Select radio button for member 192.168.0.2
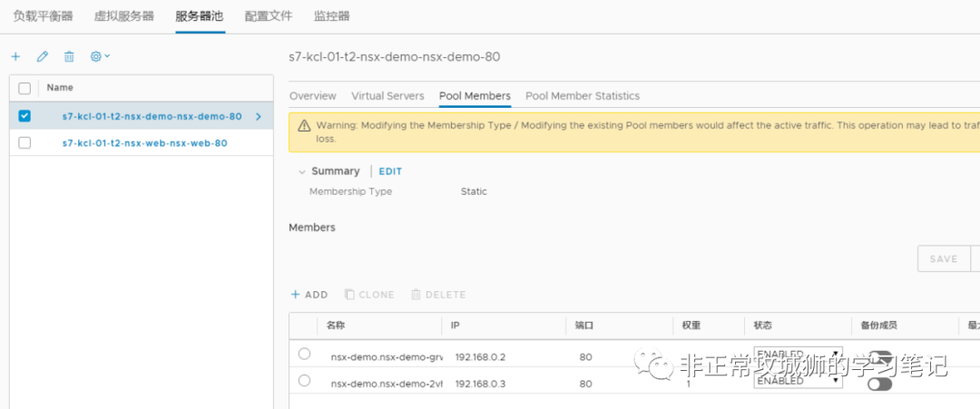980x409 pixels. 304,354
